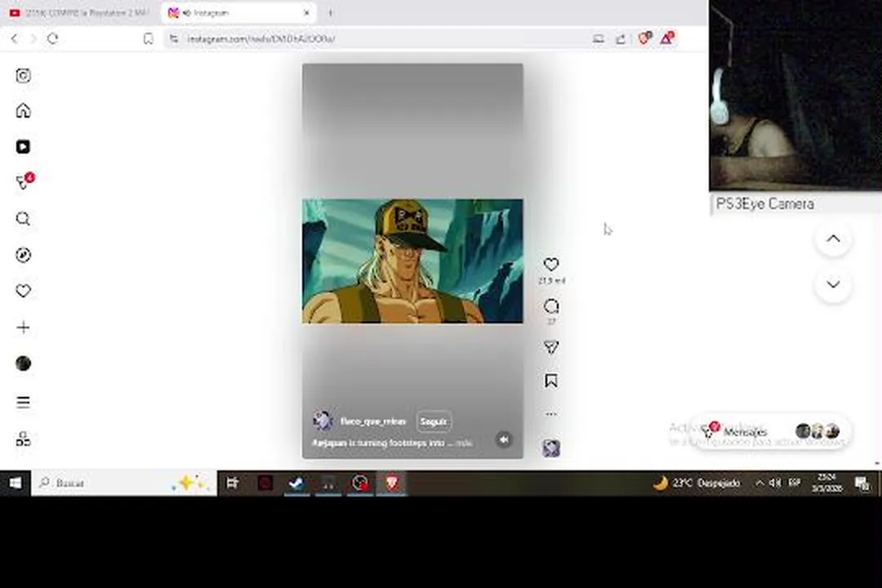The width and height of the screenshot is (882, 588).
Task: Open the taskbar clock and date
Action: coord(826,483)
